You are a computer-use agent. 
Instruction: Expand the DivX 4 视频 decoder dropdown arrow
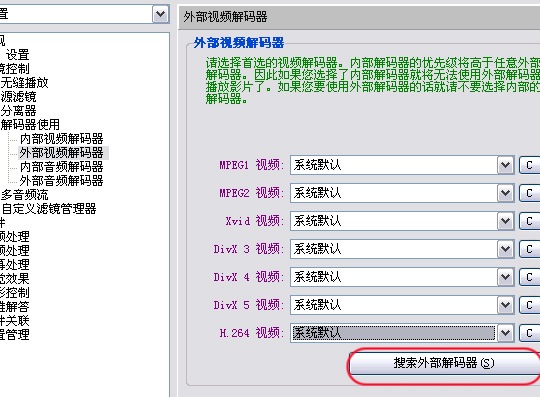[505, 277]
